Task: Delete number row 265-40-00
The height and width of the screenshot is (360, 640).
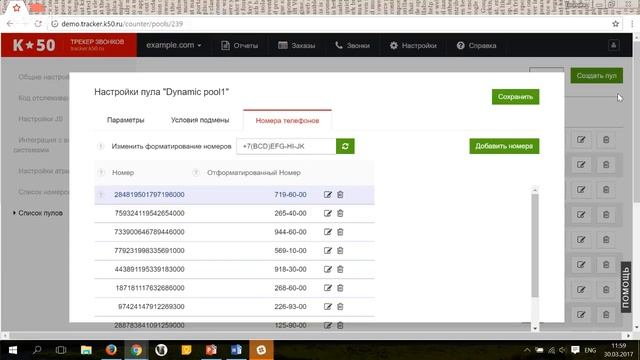Action: [340, 213]
